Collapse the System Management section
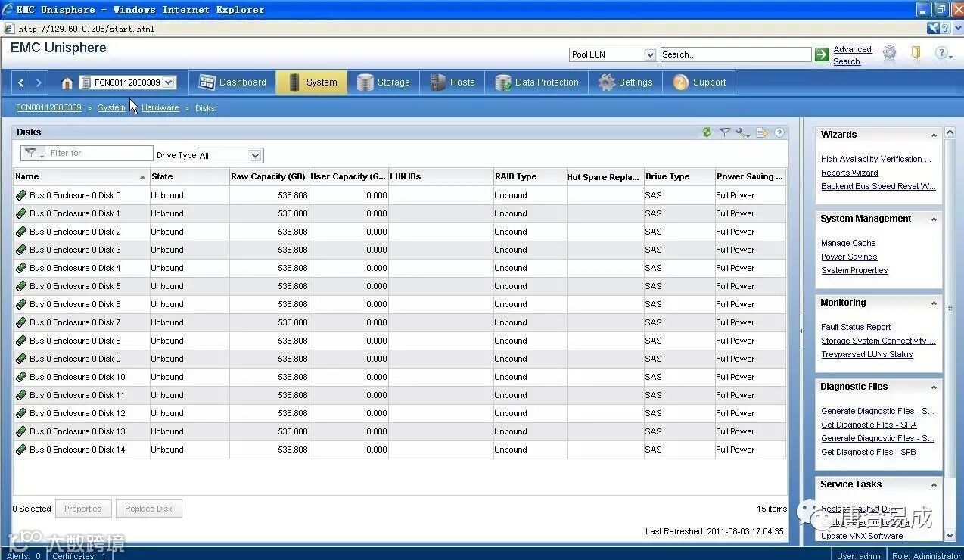964x560 pixels. click(x=934, y=219)
